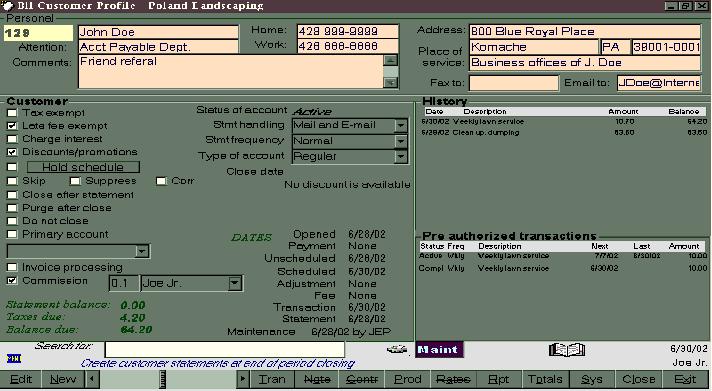
Task: Enable Charge interest option
Action: point(12,139)
